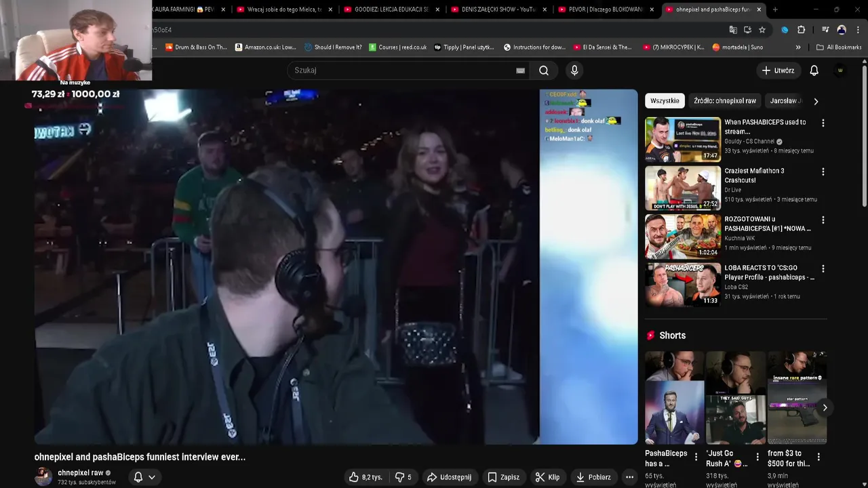Close the DENIS ZAŁĘCKI SHOW tab
Viewport: 868px width, 488px height.
(x=545, y=9)
